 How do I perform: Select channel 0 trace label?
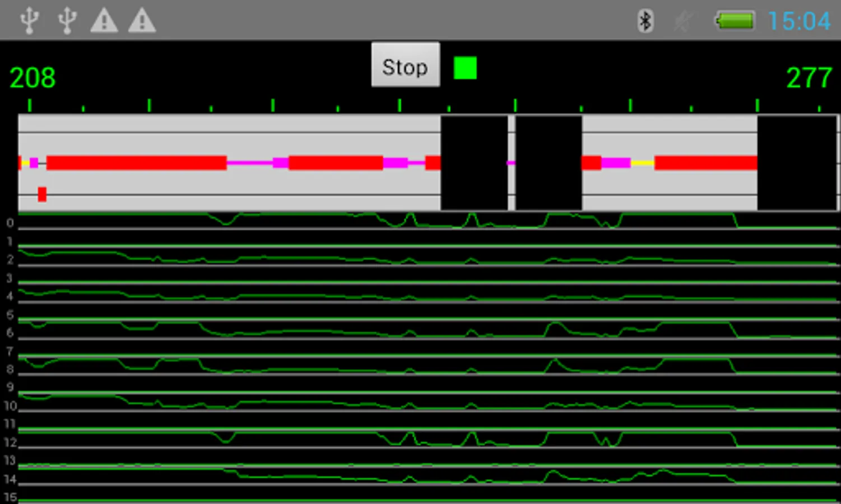(10, 223)
